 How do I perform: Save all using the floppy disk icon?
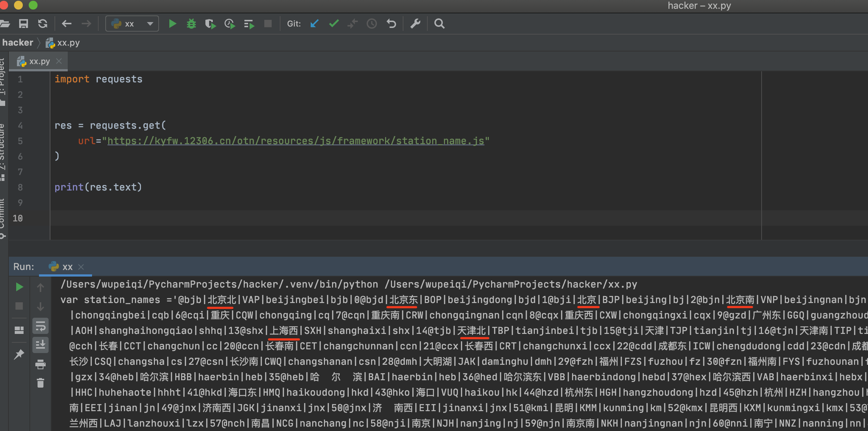[x=24, y=24]
